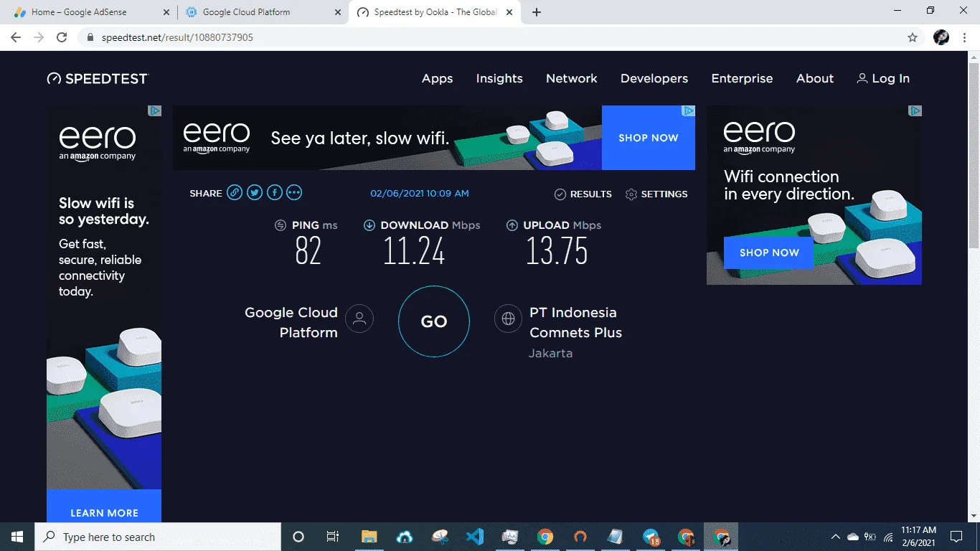Open the Developers menu

[654, 79]
